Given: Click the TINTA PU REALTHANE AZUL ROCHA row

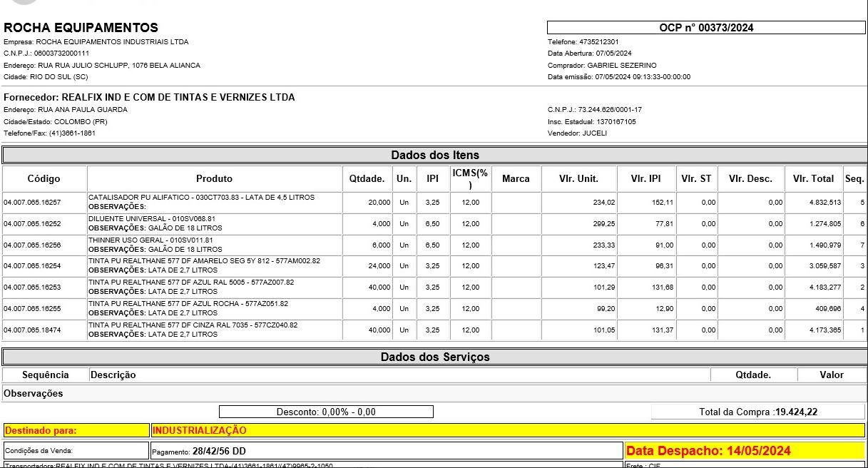Looking at the screenshot, I should click(188, 304).
